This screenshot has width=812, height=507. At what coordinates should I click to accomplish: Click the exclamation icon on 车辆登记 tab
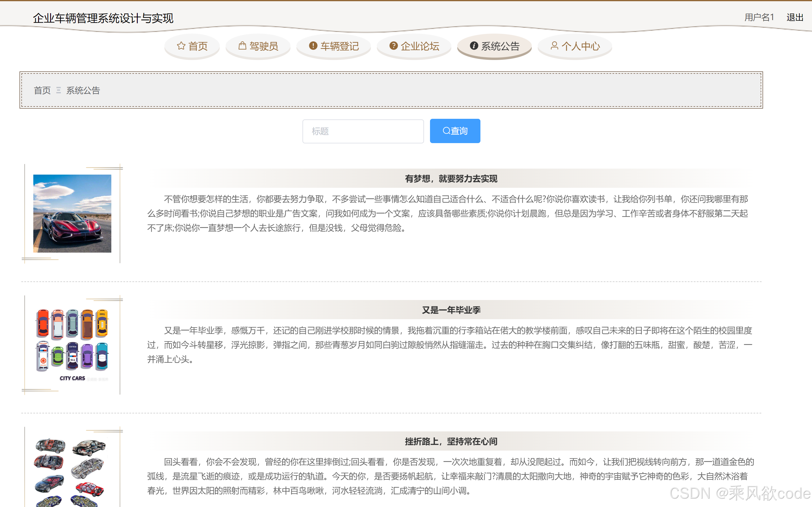point(313,46)
